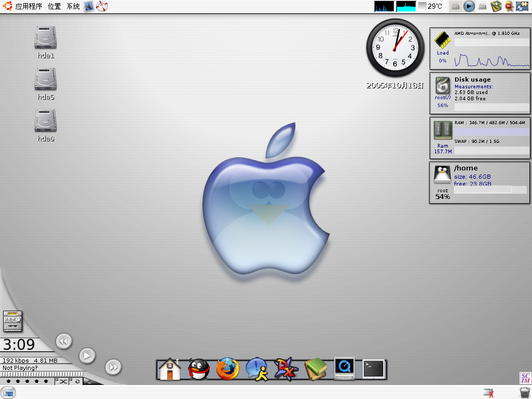Click the 29°C temperature reading
The image size is (532, 399).
click(x=435, y=6)
